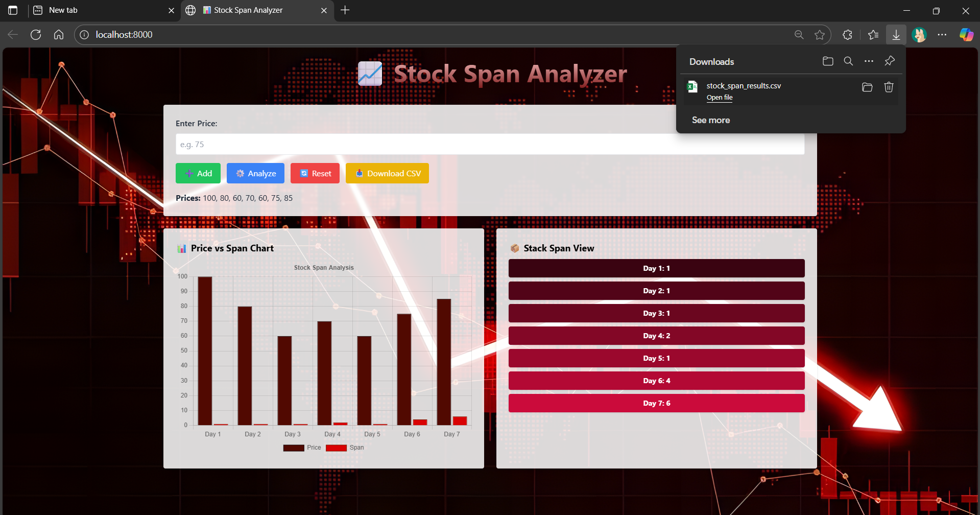Show stock_span_results.csv in its folder

(867, 87)
